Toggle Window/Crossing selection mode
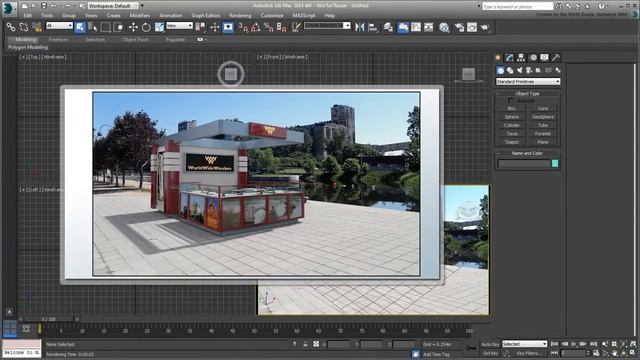Viewport: 640px width, 360px height. click(x=118, y=27)
